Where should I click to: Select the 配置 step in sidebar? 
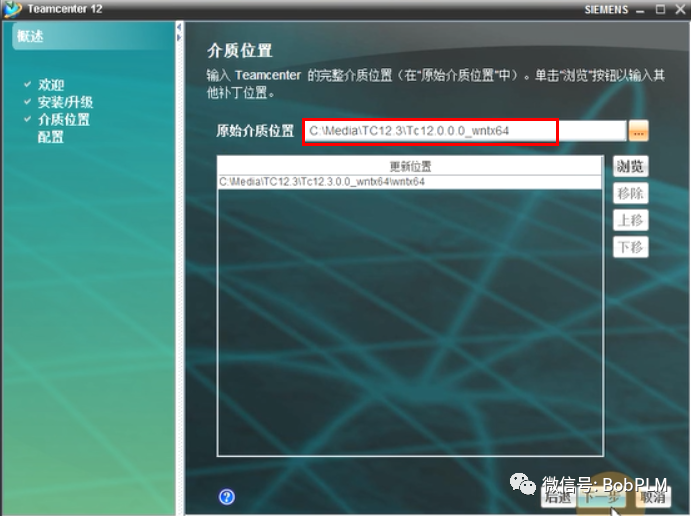pyautogui.click(x=51, y=137)
